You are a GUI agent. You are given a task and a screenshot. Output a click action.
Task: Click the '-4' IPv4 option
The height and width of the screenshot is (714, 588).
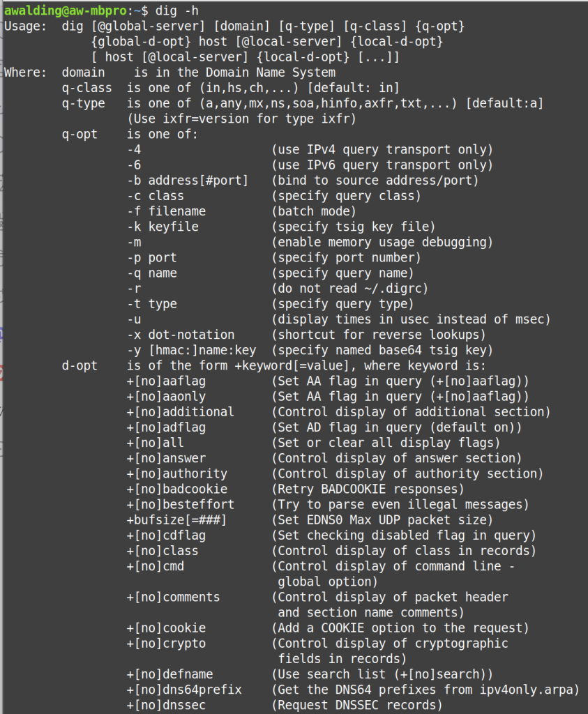(134, 150)
